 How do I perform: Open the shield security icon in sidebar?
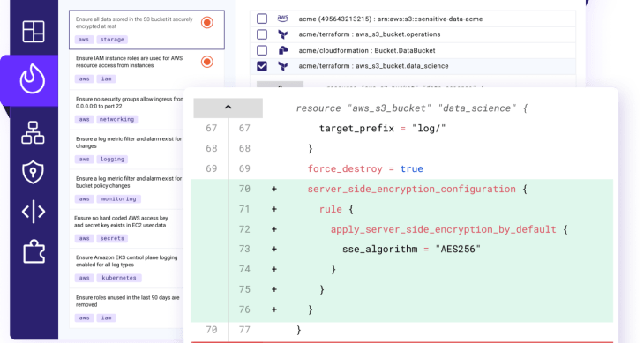coord(33,172)
